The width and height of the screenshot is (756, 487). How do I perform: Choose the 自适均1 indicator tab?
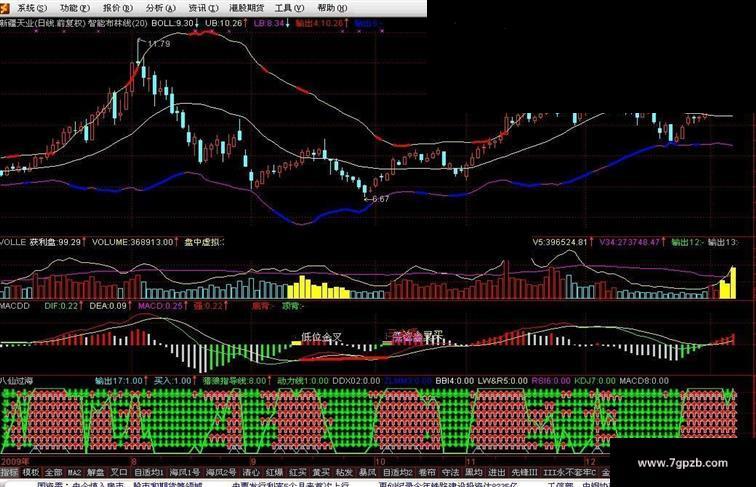click(148, 473)
